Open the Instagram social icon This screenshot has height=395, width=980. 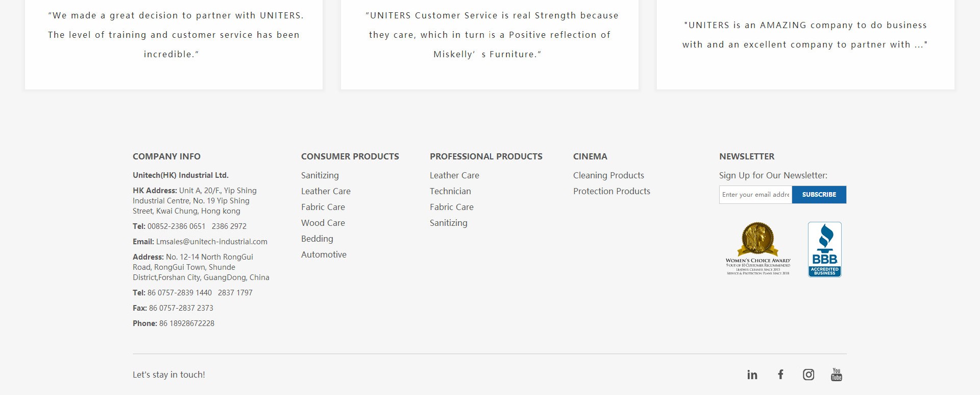point(808,375)
